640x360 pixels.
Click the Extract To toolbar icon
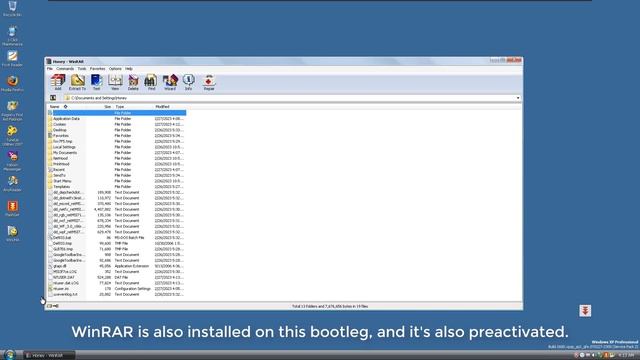click(x=77, y=82)
